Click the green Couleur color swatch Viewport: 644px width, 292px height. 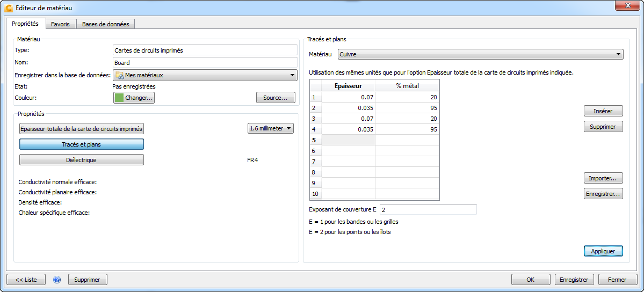119,98
